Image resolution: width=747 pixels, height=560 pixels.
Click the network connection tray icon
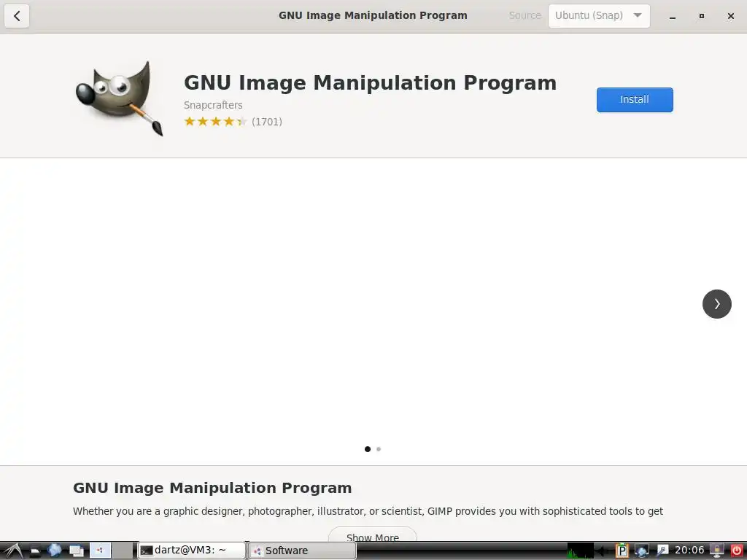click(x=642, y=551)
